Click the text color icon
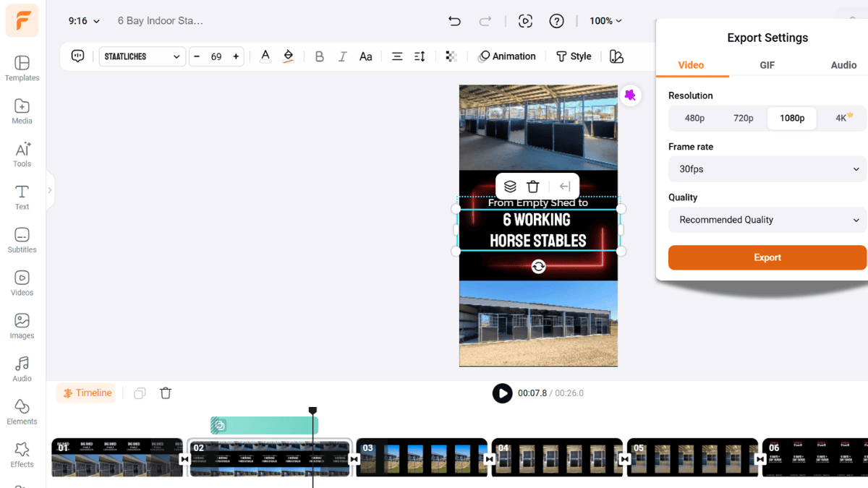This screenshot has width=868, height=488. pyautogui.click(x=265, y=56)
